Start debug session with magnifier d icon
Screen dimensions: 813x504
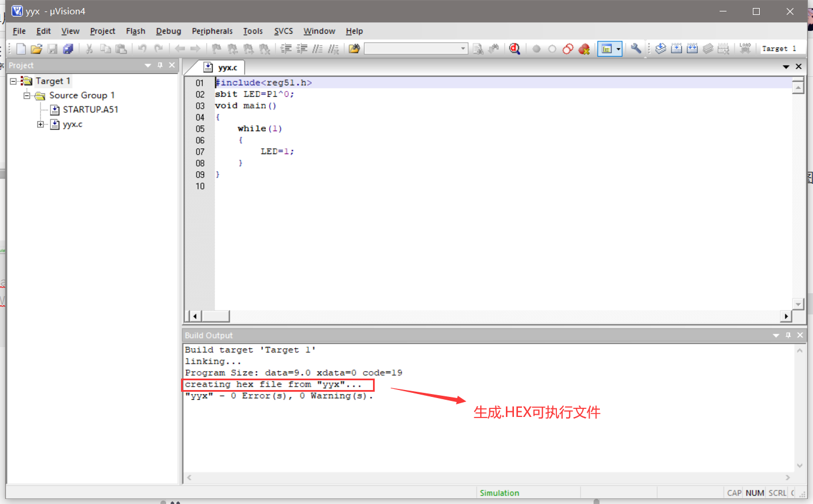coord(514,49)
